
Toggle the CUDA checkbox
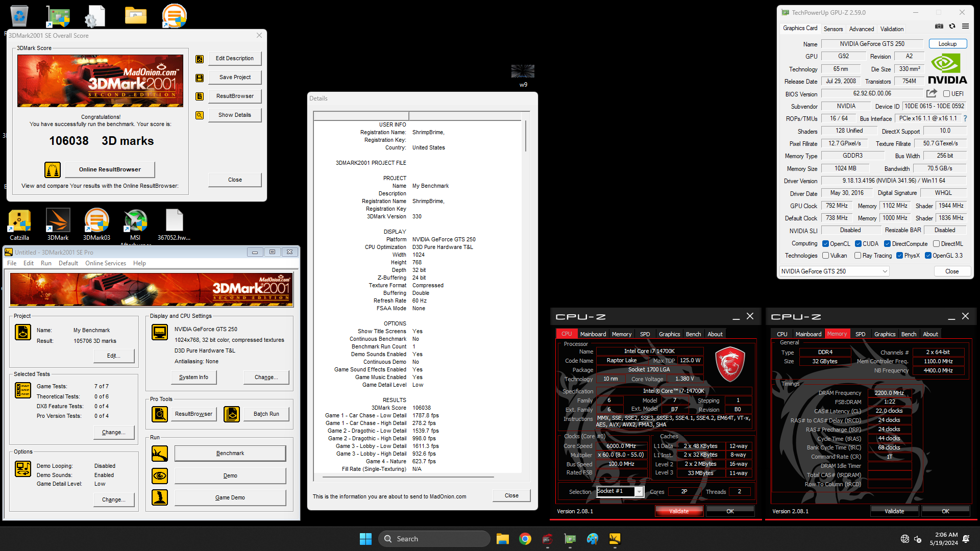pyautogui.click(x=858, y=244)
